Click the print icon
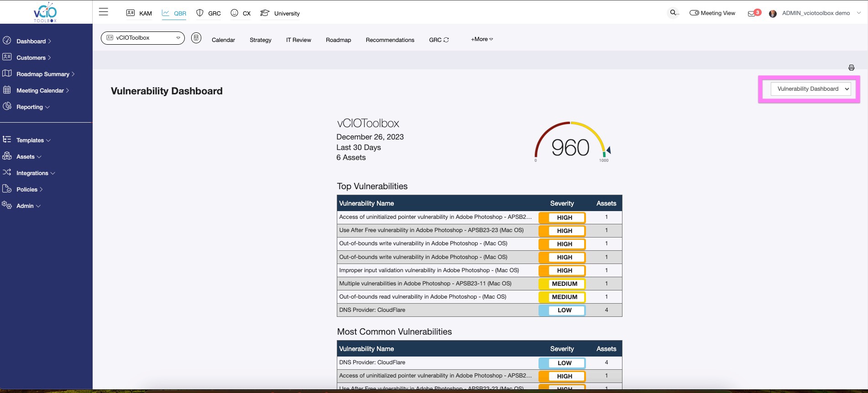Screen dimensions: 868x393 pos(851,67)
